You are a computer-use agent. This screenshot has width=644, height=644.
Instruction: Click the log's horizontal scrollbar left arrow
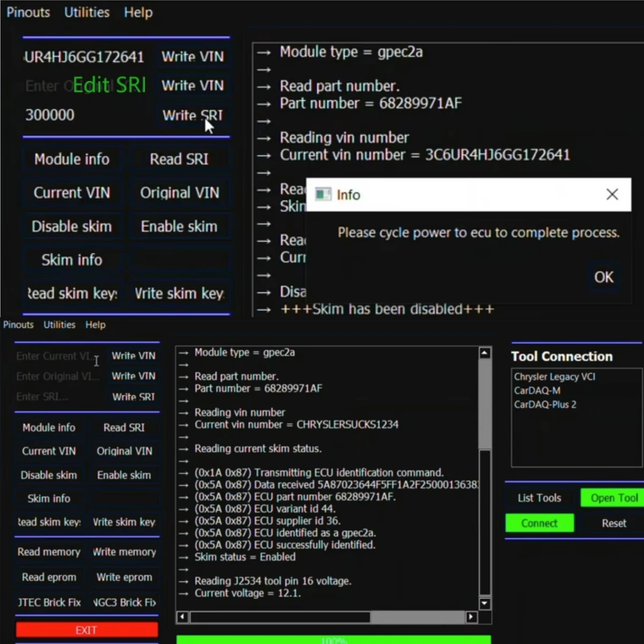coord(182,617)
